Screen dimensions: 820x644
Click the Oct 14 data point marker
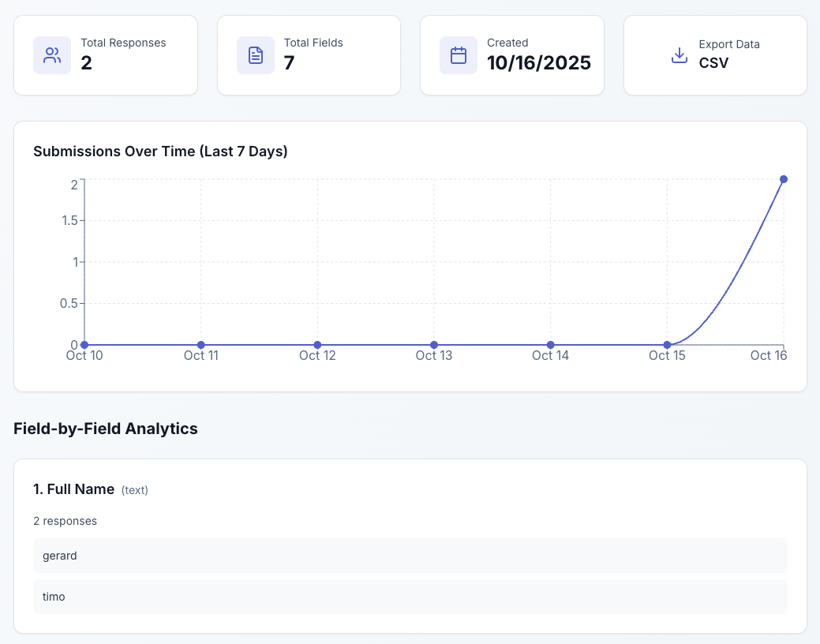[x=550, y=345]
